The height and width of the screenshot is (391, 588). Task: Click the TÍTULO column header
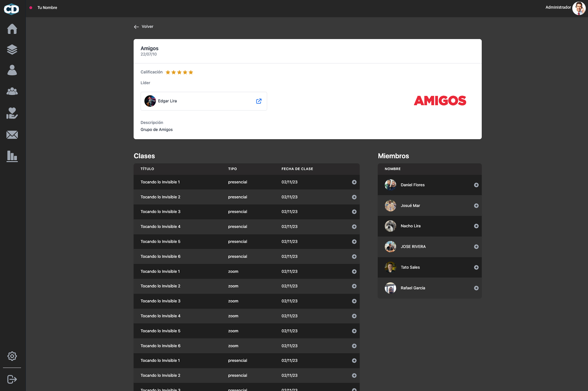coord(147,169)
